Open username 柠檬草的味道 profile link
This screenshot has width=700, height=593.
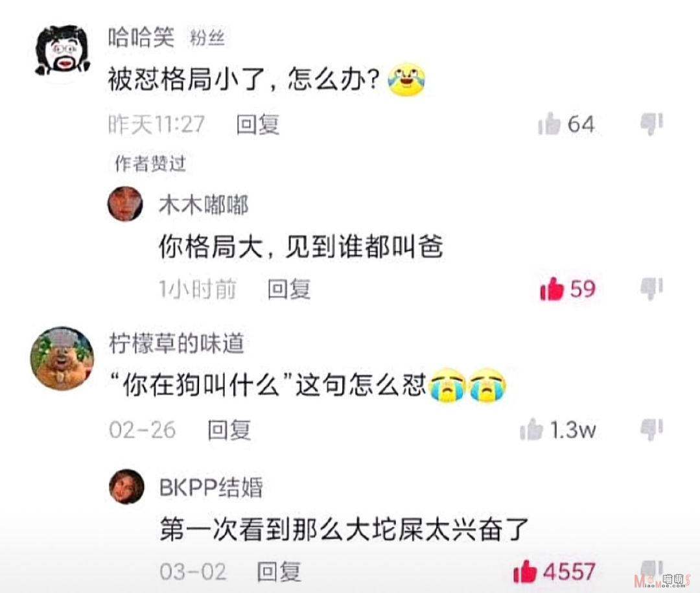[x=177, y=343]
